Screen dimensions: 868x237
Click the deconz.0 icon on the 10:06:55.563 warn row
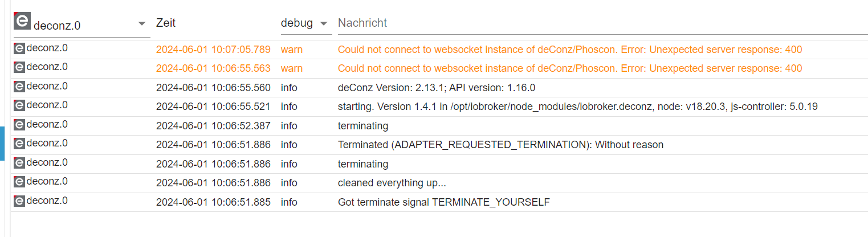click(19, 67)
